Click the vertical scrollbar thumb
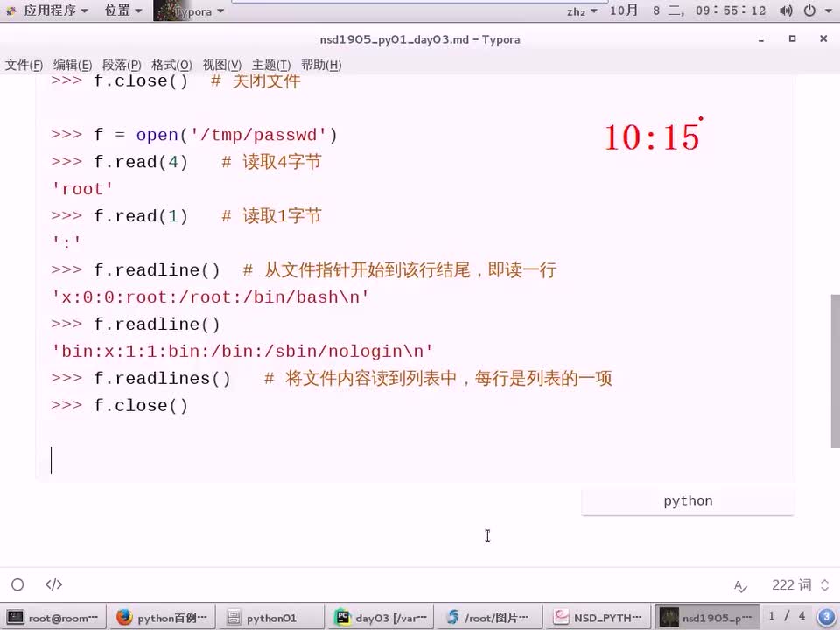The width and height of the screenshot is (840, 630). pos(835,371)
